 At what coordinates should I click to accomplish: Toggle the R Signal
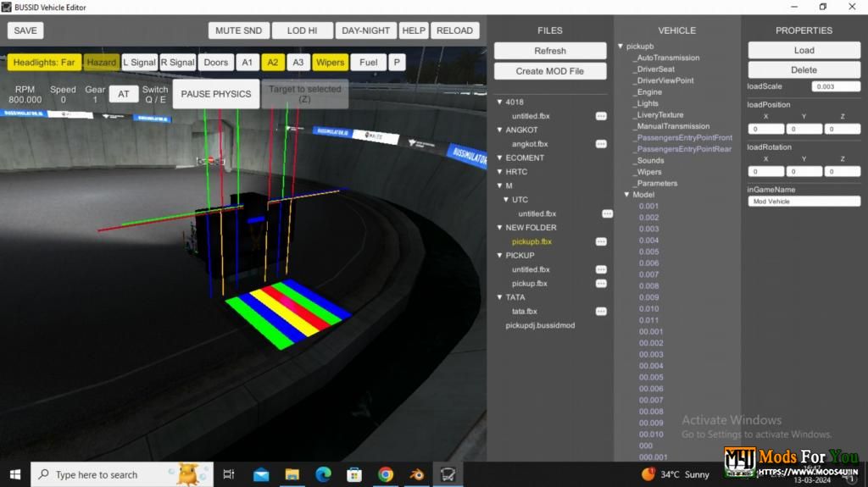[x=178, y=63]
